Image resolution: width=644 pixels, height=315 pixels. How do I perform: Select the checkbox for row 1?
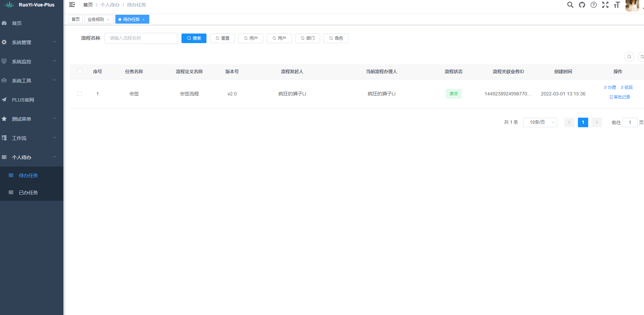click(80, 94)
